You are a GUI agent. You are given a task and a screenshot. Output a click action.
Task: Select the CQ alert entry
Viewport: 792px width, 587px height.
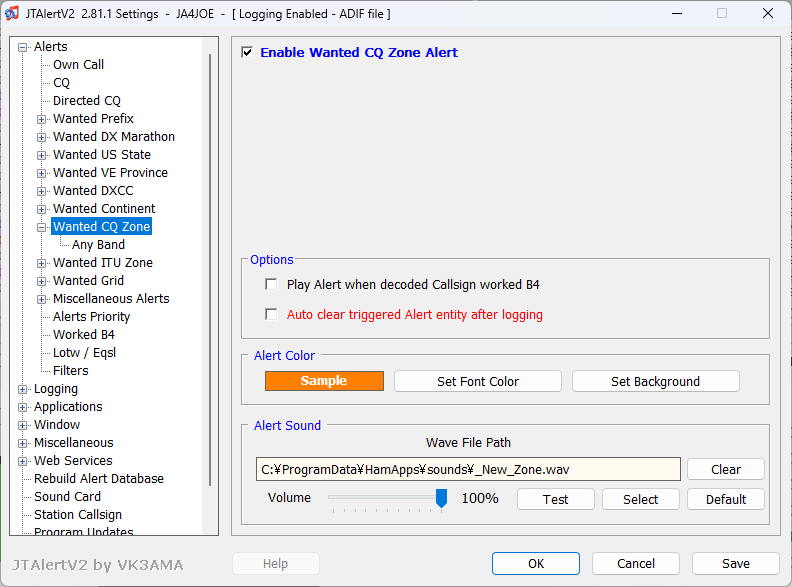[x=61, y=83]
